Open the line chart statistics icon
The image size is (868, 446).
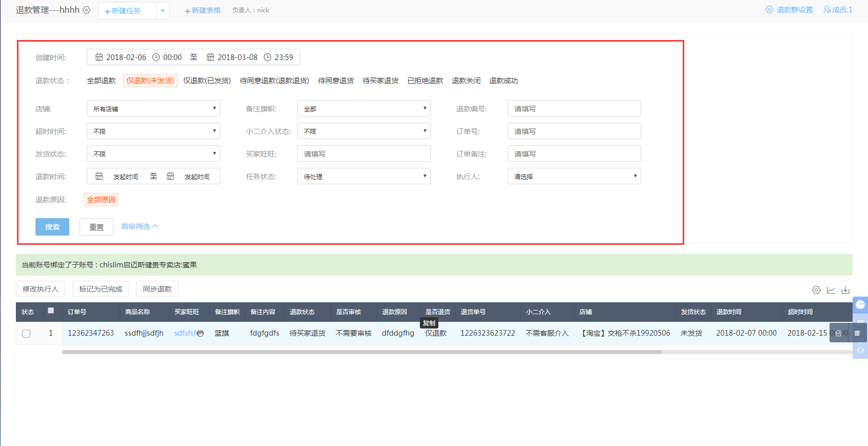(x=831, y=290)
